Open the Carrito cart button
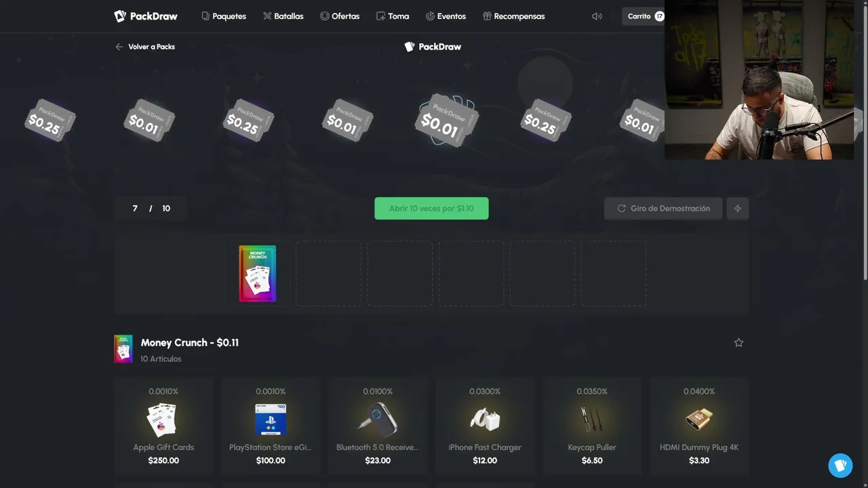868x488 pixels. point(644,16)
